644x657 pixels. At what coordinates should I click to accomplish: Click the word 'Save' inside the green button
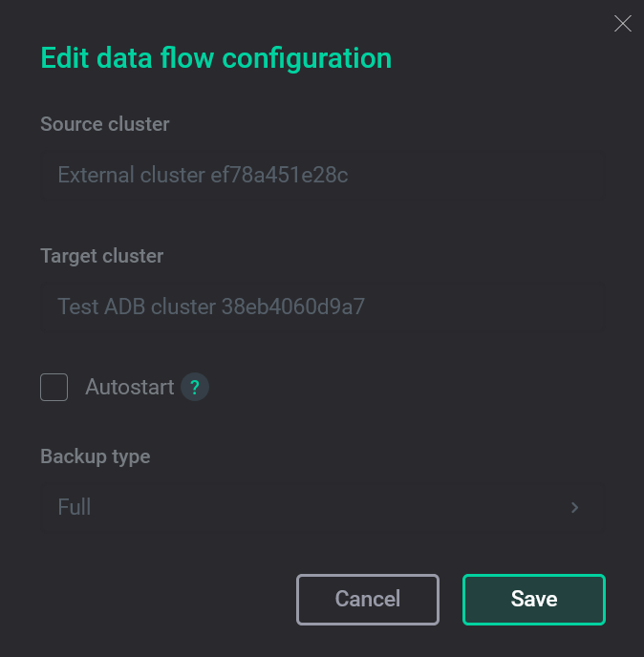coord(533,599)
